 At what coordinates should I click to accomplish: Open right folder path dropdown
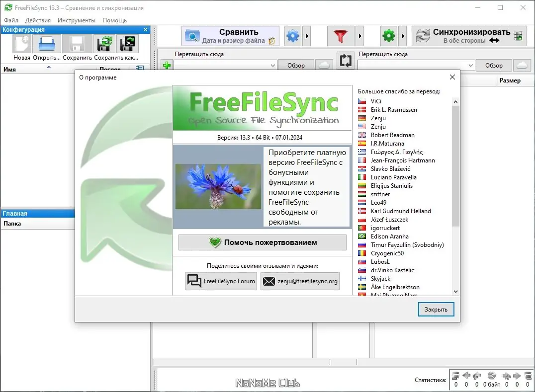(x=470, y=65)
